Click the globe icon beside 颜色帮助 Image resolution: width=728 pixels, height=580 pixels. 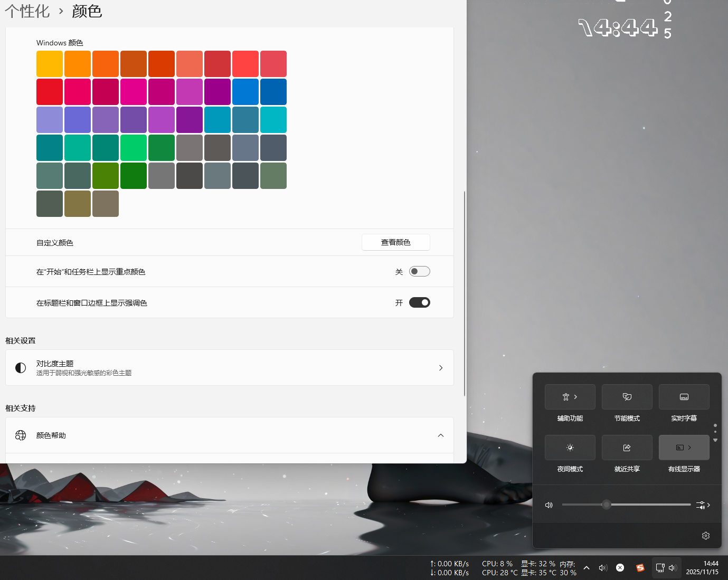[x=21, y=435]
